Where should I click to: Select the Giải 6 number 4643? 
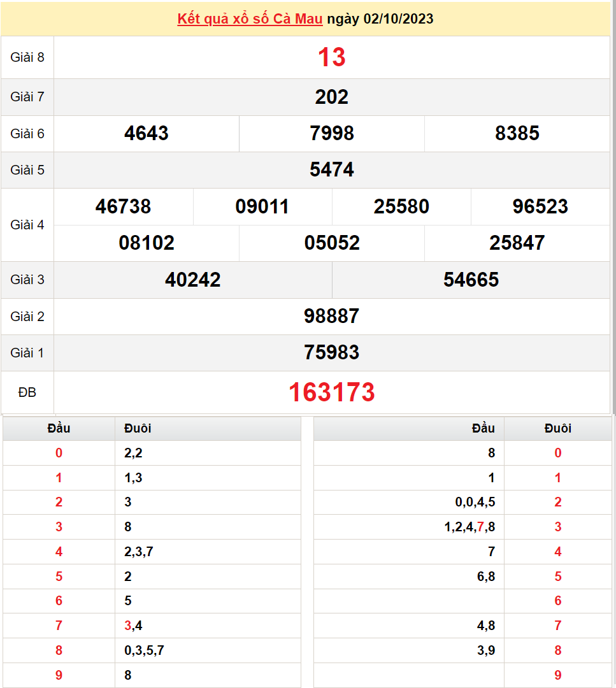147,133
